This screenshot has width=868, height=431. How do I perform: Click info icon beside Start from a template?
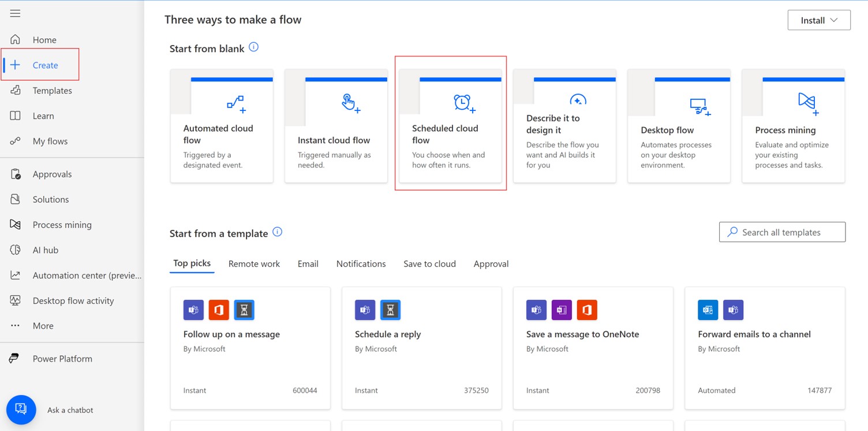(x=277, y=232)
